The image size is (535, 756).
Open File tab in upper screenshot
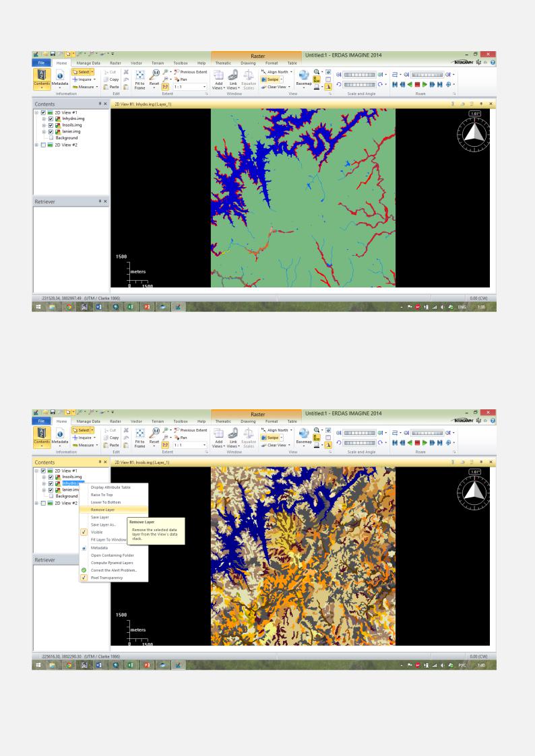pos(42,63)
